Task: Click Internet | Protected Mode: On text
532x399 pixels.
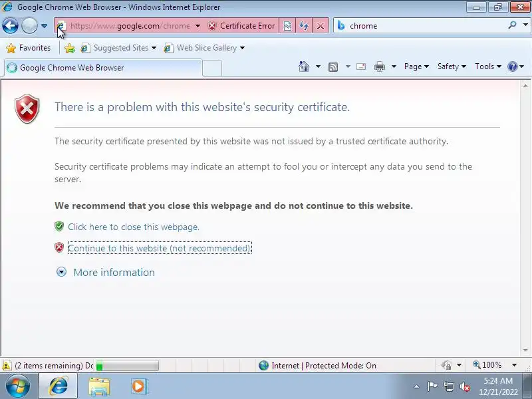Action: (x=324, y=365)
